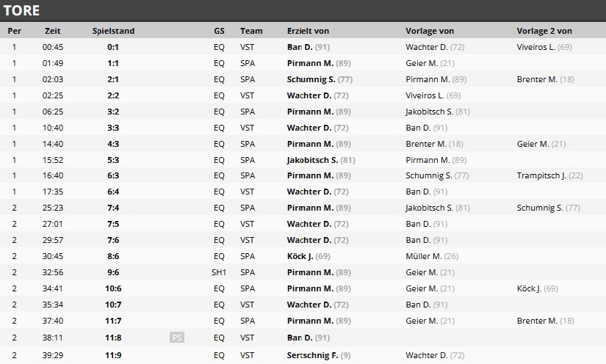Click the final score 11:9
Viewport: 606px width, 364px height.
(x=113, y=355)
